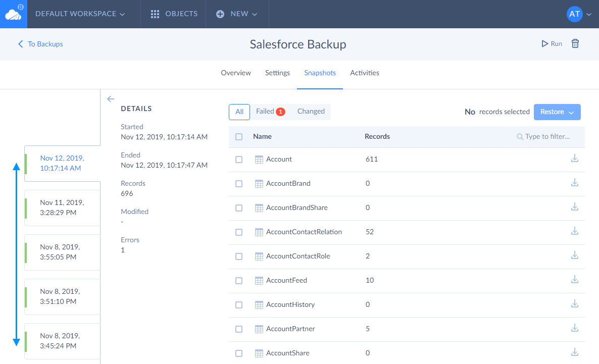The image size is (599, 364).
Task: Open the Activities tab
Action: point(365,73)
